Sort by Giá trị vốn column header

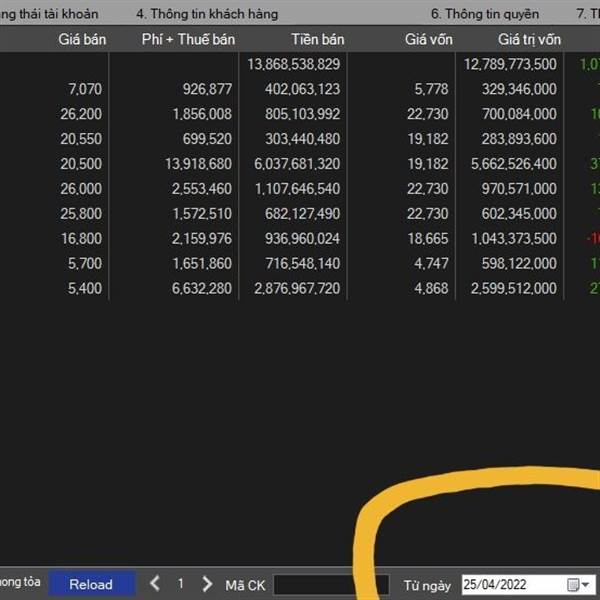529,39
